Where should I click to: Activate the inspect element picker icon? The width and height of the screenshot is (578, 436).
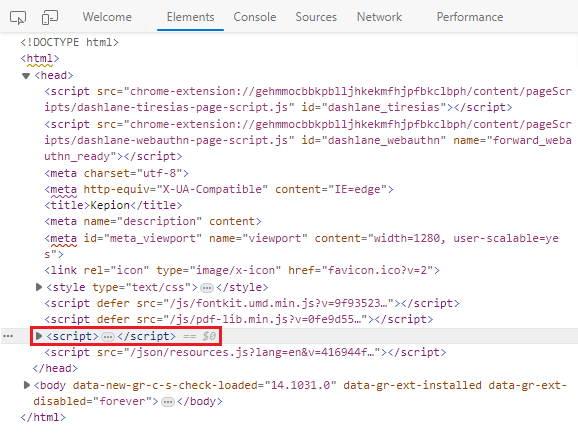[x=18, y=17]
